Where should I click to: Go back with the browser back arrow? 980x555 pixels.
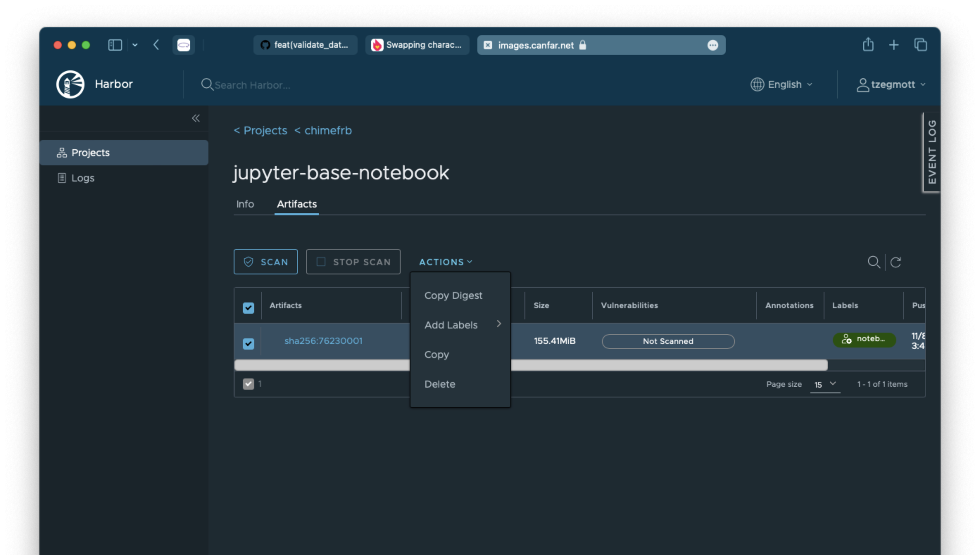tap(156, 45)
